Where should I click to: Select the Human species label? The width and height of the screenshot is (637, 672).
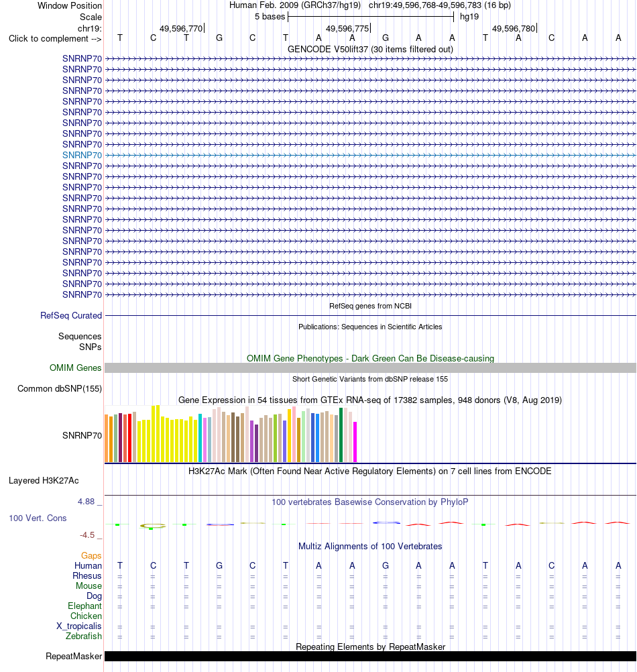[89, 566]
